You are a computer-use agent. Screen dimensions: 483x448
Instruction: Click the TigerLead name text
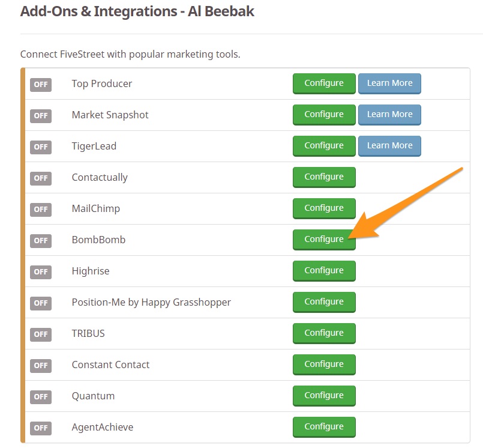tap(94, 146)
